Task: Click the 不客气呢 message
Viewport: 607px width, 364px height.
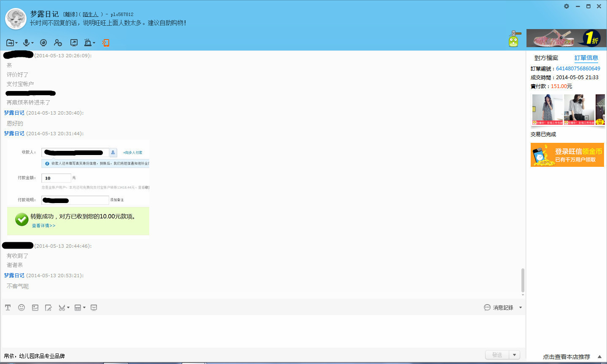Action: (18, 286)
